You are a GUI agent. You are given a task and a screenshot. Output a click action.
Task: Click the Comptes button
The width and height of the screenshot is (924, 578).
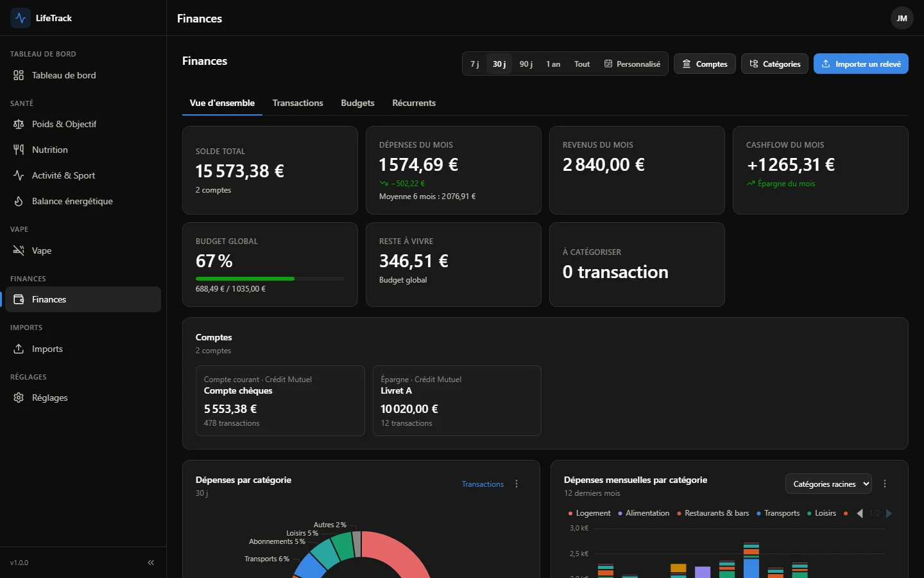click(x=705, y=64)
